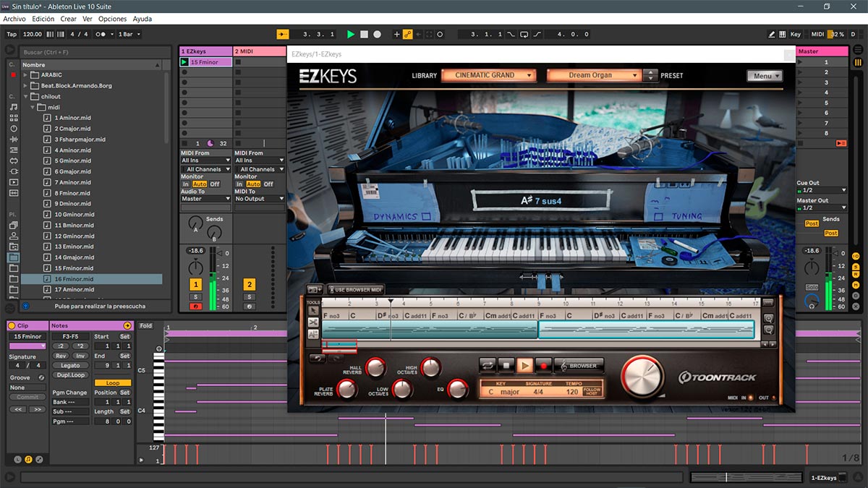Solo track 1 with the S button
This screenshot has width=868, height=488.
pos(195,296)
